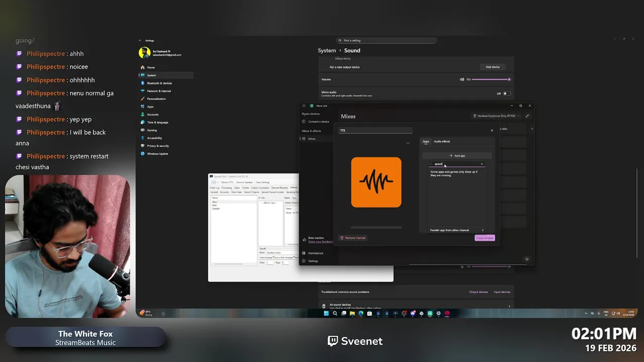Clear the app search text
The image size is (644, 362).
[481, 164]
